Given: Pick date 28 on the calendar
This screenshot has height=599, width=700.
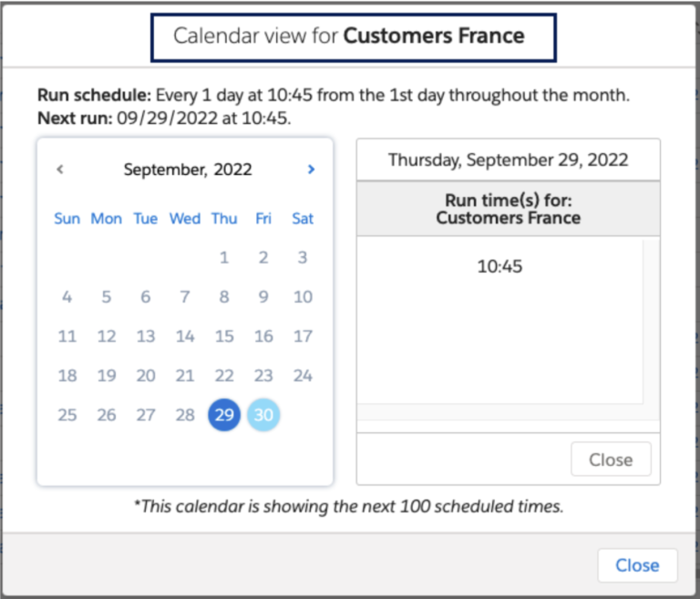Looking at the screenshot, I should click(x=185, y=415).
